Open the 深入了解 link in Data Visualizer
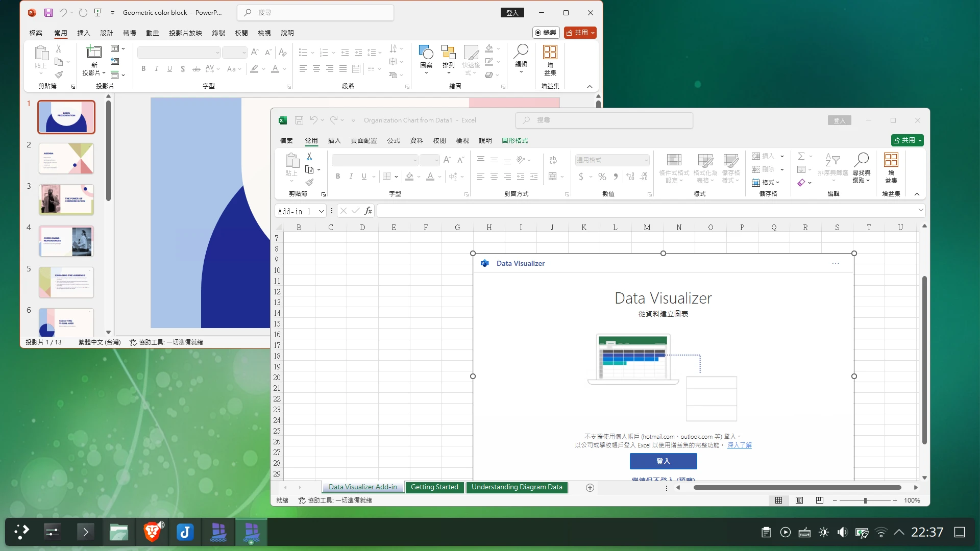This screenshot has width=980, height=551. [x=740, y=445]
